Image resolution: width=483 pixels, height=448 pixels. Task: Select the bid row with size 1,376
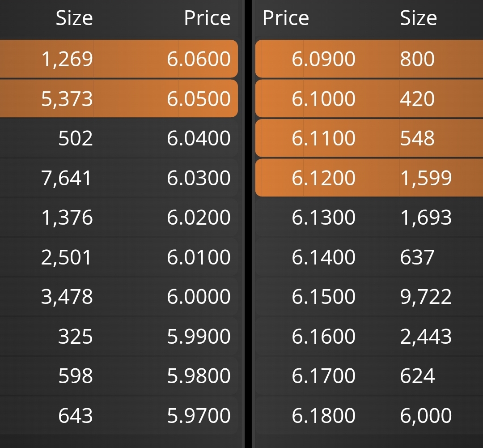click(119, 217)
